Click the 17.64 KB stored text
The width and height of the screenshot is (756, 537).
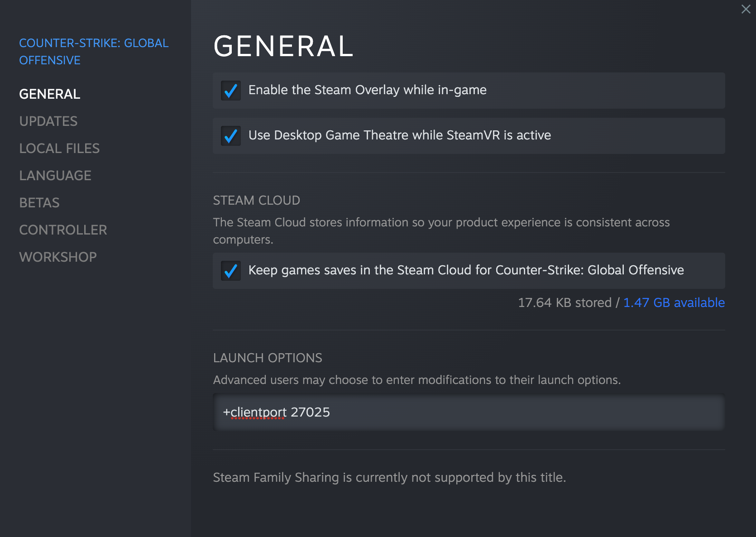coord(564,302)
